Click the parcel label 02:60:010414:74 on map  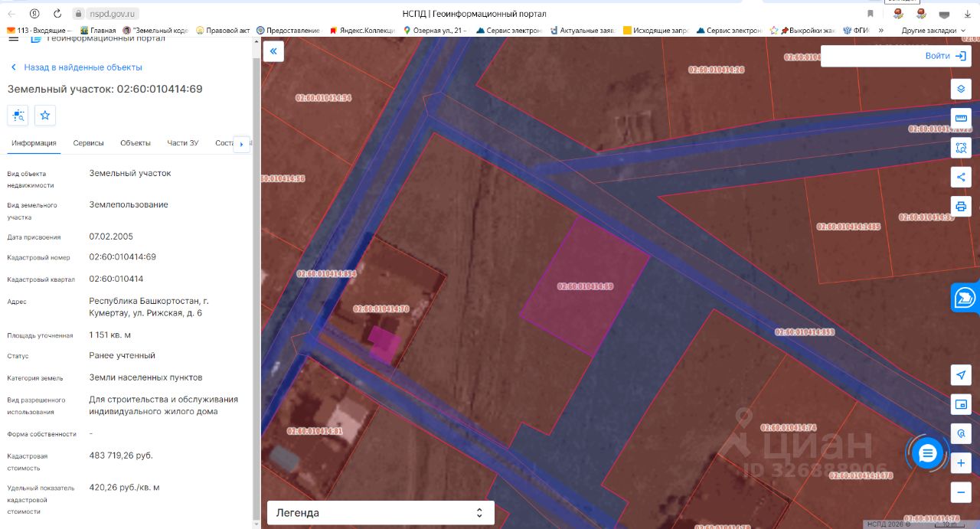click(x=789, y=428)
